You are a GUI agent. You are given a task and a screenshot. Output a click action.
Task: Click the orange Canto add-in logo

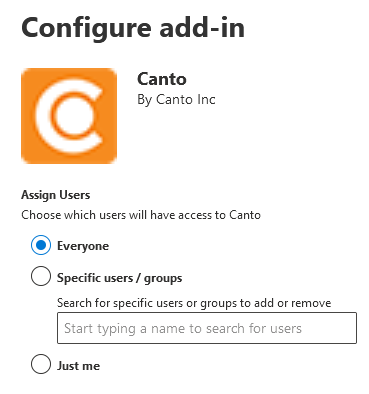click(69, 116)
